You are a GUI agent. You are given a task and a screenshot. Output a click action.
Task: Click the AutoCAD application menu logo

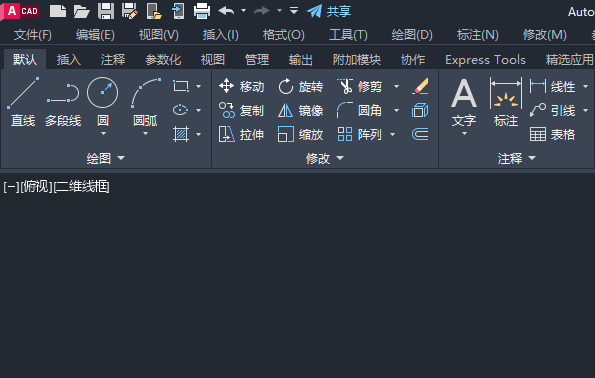20,11
